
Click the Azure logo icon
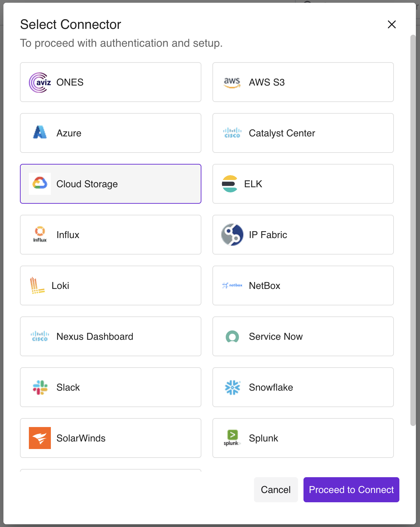40,133
